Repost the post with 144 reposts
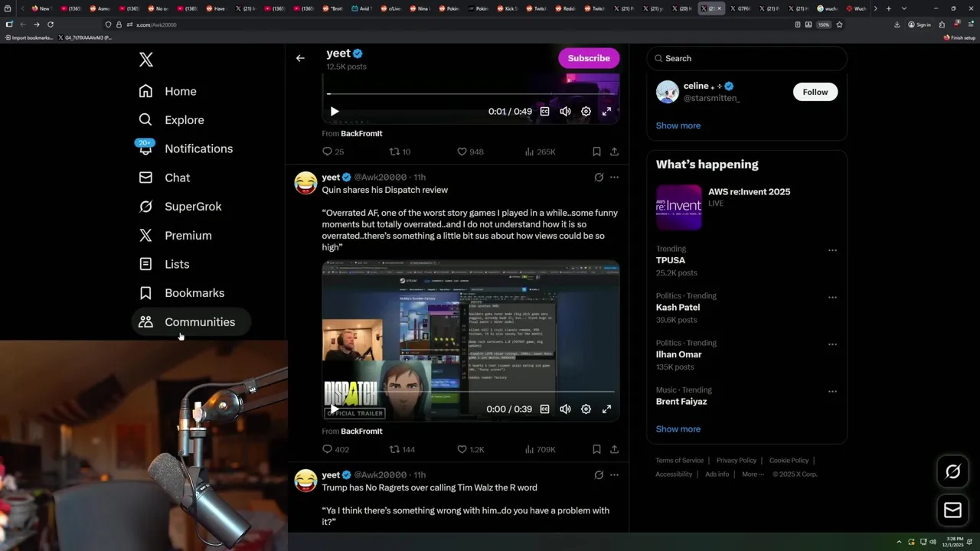980x551 pixels. 402,449
